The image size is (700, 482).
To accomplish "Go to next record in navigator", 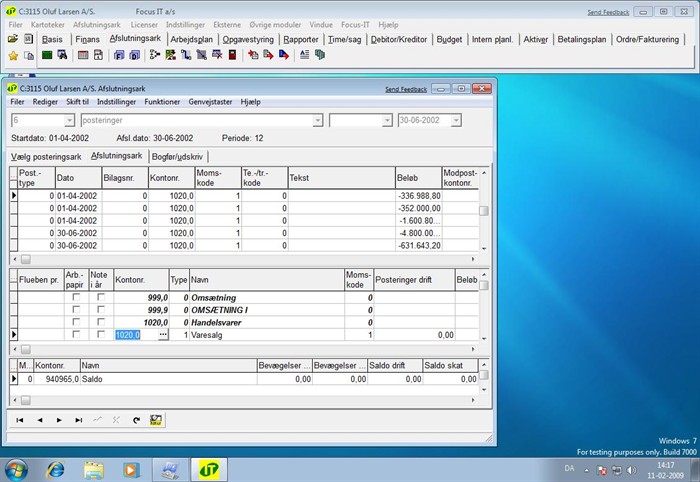I will point(59,420).
